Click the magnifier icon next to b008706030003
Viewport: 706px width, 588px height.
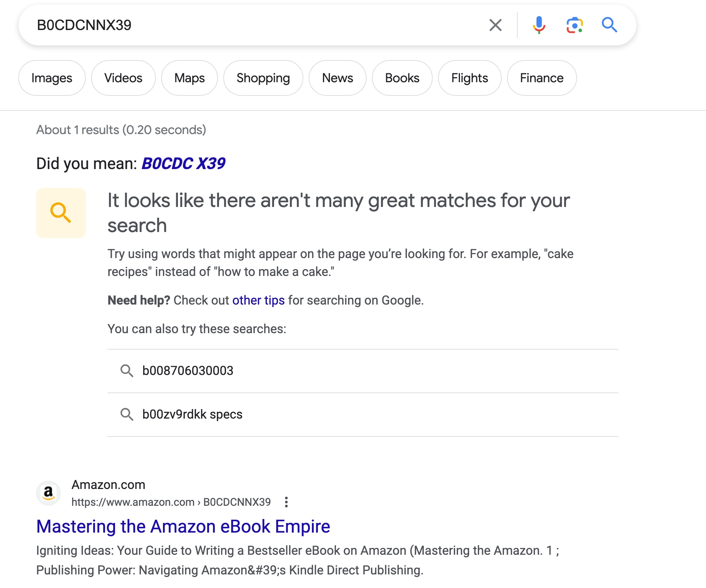[127, 371]
